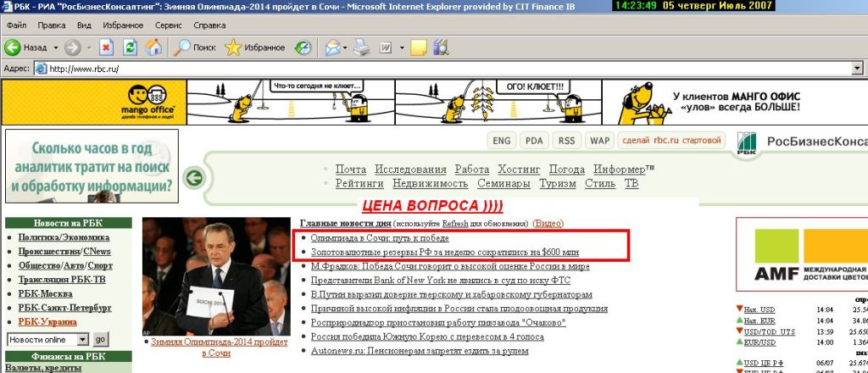Follow the Погода link in header
The width and height of the screenshot is (868, 373).
[566, 170]
